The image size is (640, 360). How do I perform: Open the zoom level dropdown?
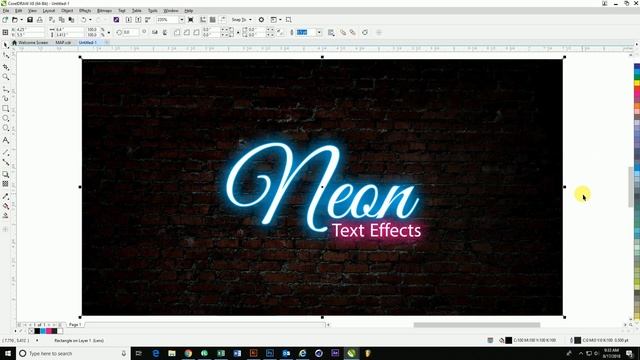pos(182,20)
